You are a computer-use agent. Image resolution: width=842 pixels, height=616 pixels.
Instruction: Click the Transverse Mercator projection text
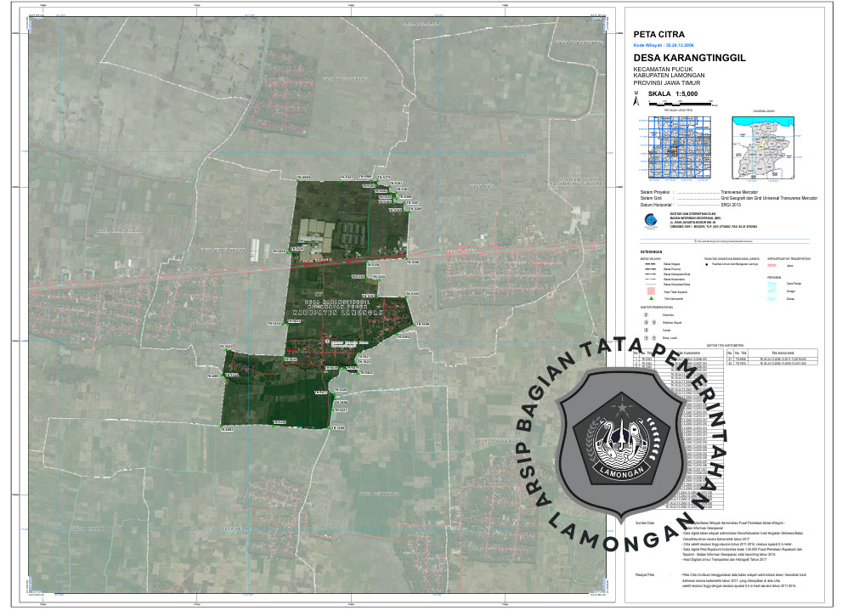click(739, 193)
